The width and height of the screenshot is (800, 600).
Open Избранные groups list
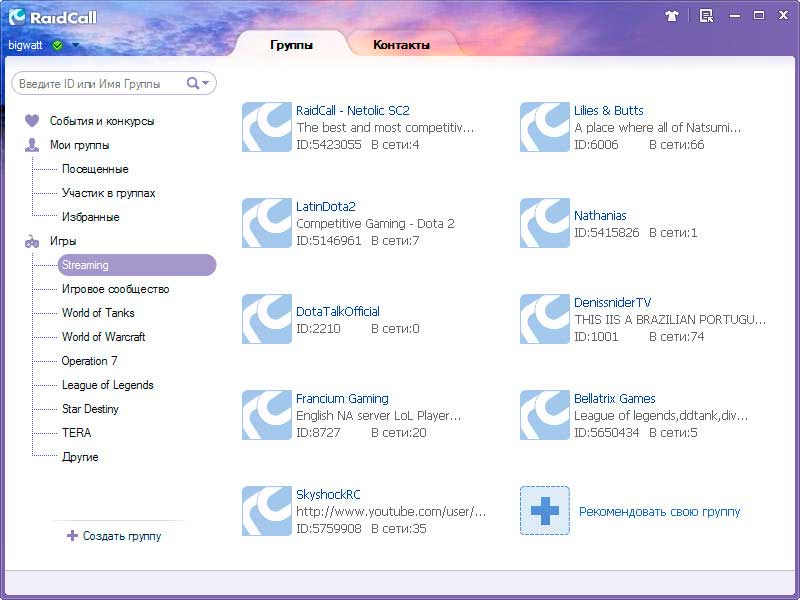coord(91,217)
